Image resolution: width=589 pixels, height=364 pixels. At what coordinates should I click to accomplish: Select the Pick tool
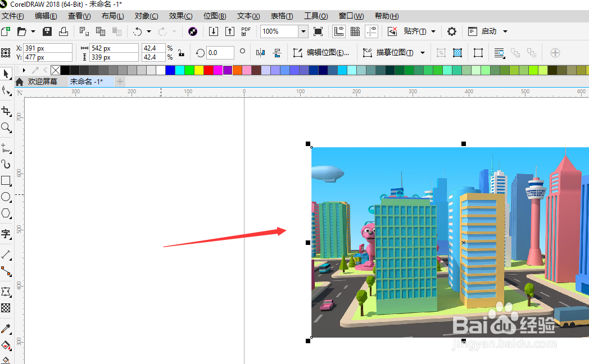click(x=6, y=74)
